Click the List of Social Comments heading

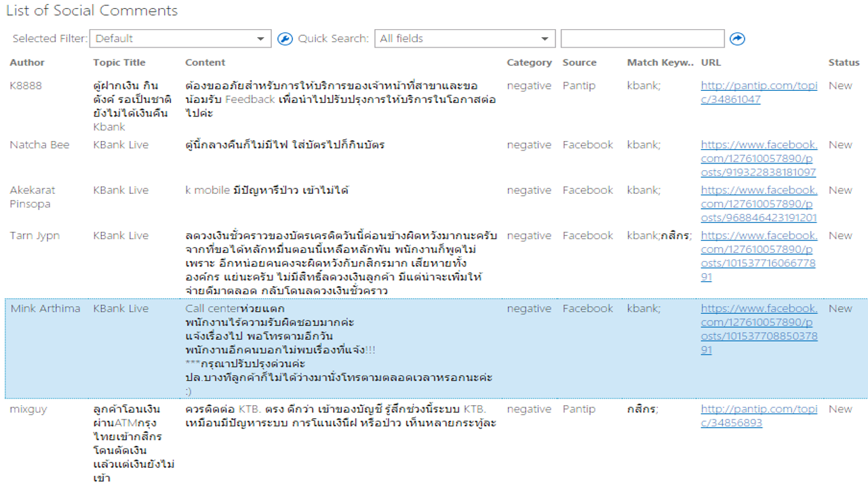pyautogui.click(x=92, y=11)
